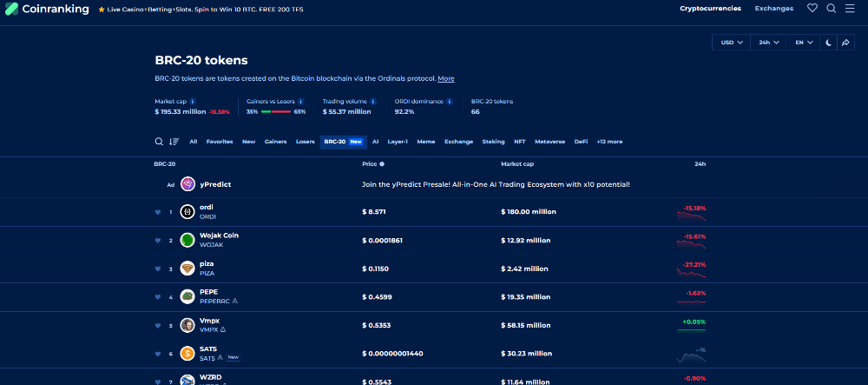Viewport: 868px width, 385px height.
Task: Select the Favorites filter tab
Action: pyautogui.click(x=220, y=142)
